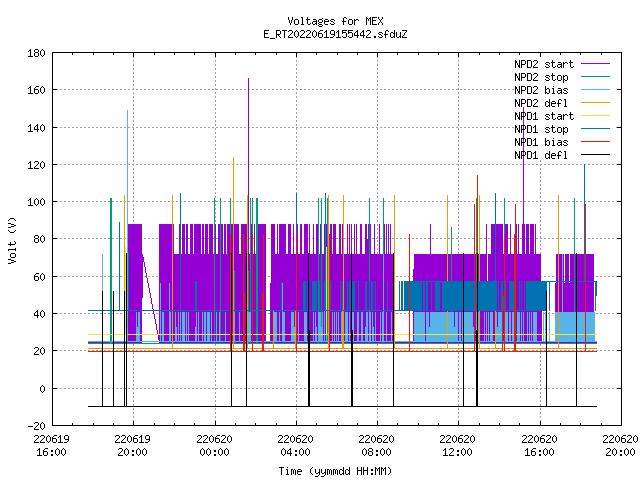
Task: Click the red NPD1 bias legend line sample
Action: 595,142
